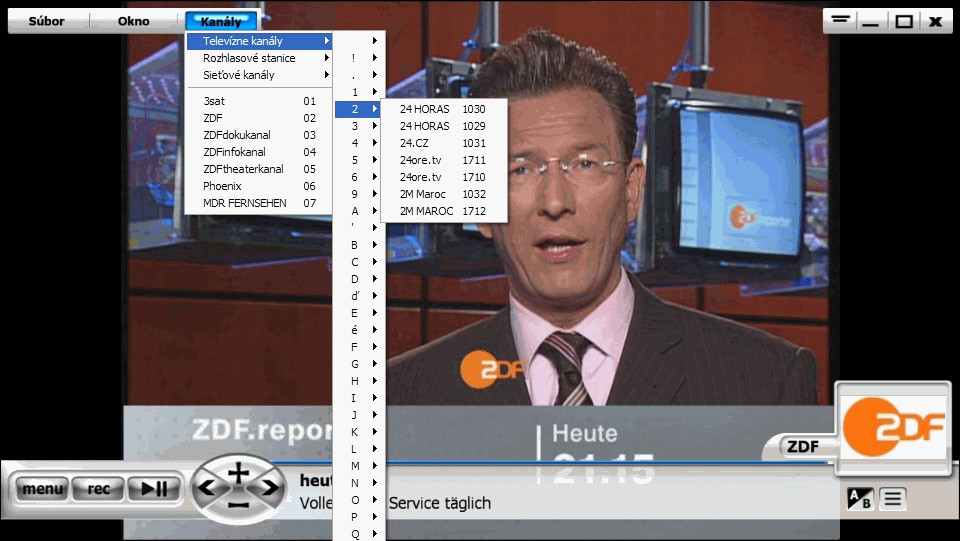Expand the 'G' channel group
960x541 pixels.
pos(359,364)
